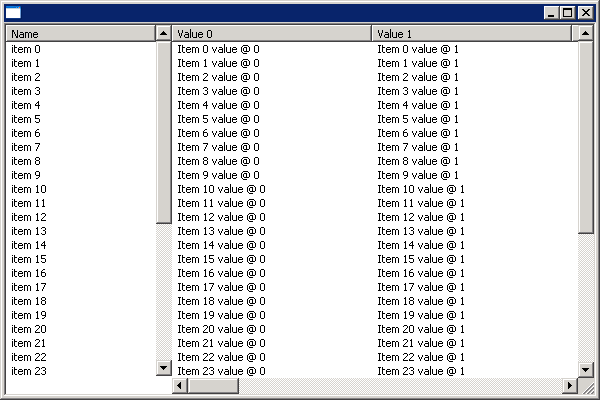Select 'item 14' in Name list

29,245
